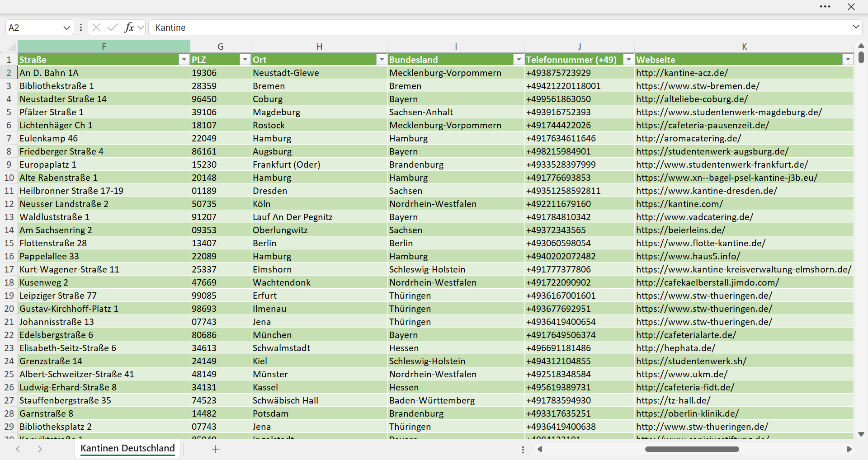Image resolution: width=868 pixels, height=460 pixels.
Task: Select column H header
Action: tap(319, 47)
